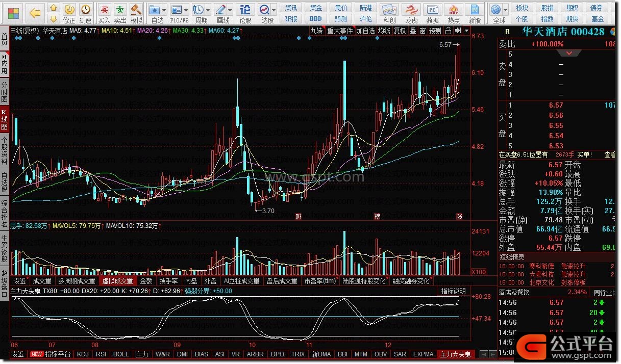Open the 新股 IPO icon

pos(475,14)
